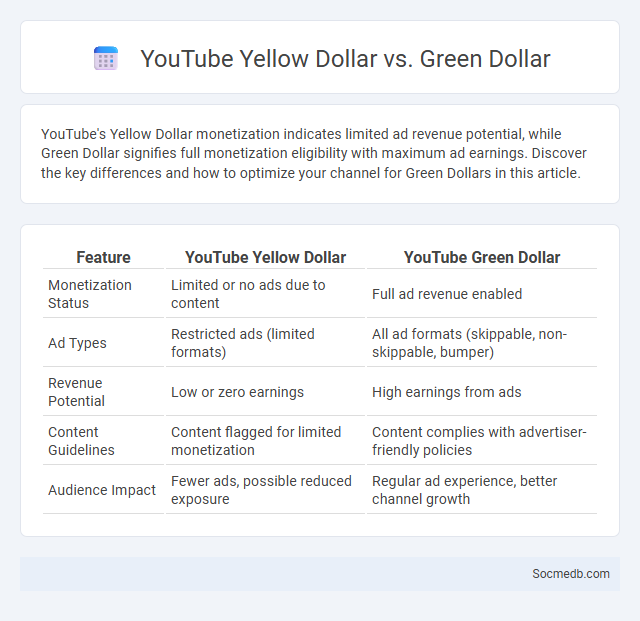Click the 'Regular ad experience, better channel growth' cell

tap(482, 490)
